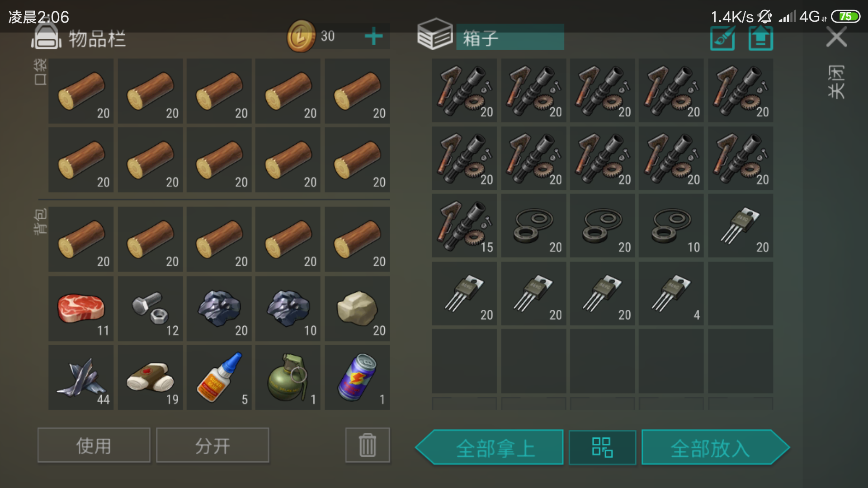Select the grenade in backpack
The height and width of the screenshot is (488, 868).
288,378
